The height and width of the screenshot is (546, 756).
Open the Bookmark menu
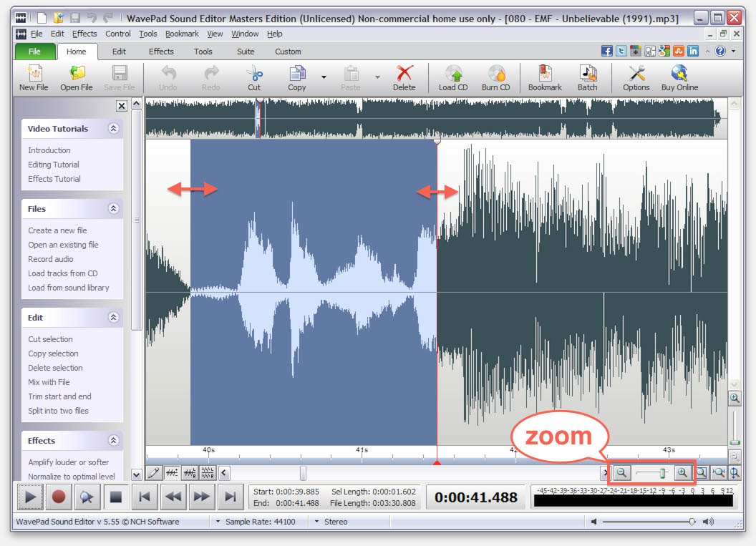pos(182,34)
